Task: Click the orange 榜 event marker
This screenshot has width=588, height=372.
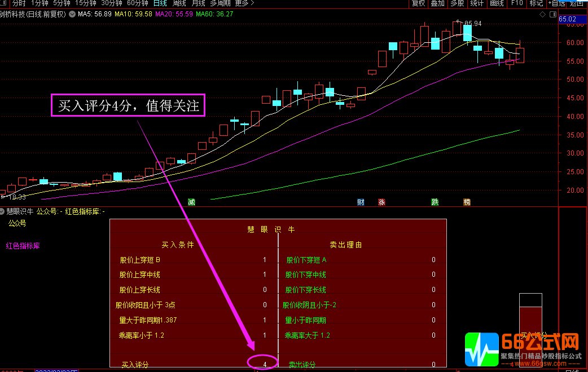Action: point(467,202)
